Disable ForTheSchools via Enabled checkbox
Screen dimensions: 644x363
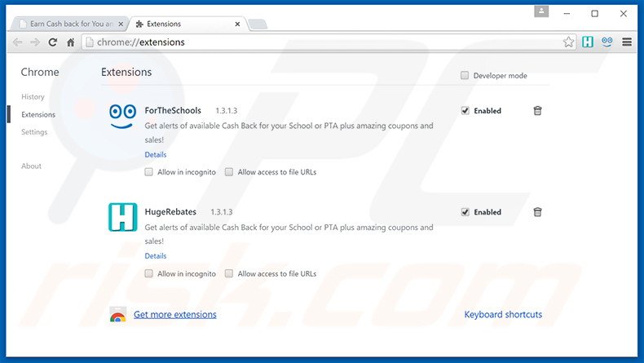click(x=465, y=111)
